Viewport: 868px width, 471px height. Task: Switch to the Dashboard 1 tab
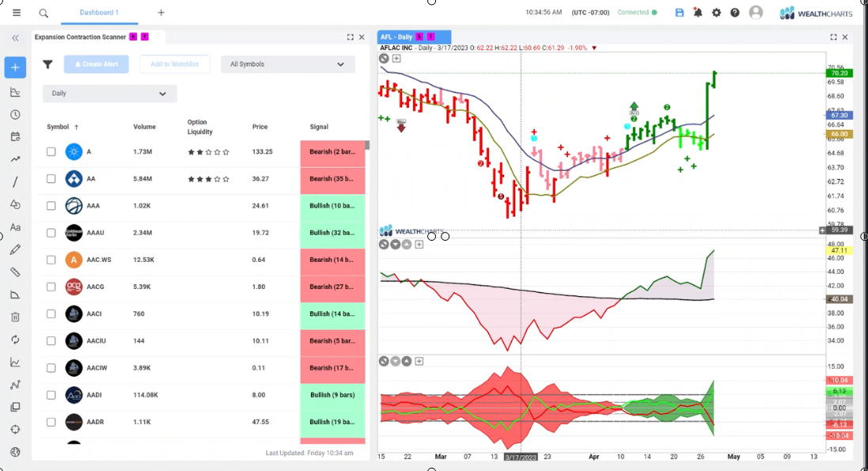(x=99, y=13)
